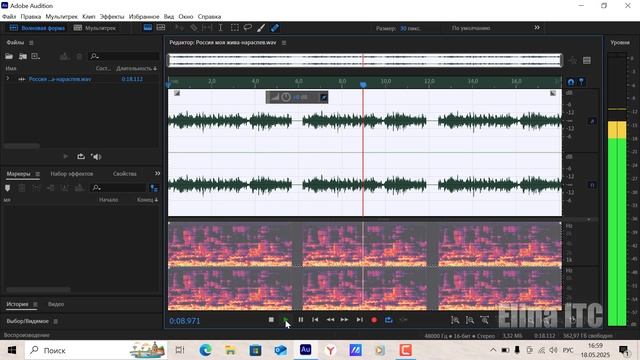Image resolution: width=640 pixels, height=360 pixels.
Task: Click Files panel preview play button
Action: 66,156
